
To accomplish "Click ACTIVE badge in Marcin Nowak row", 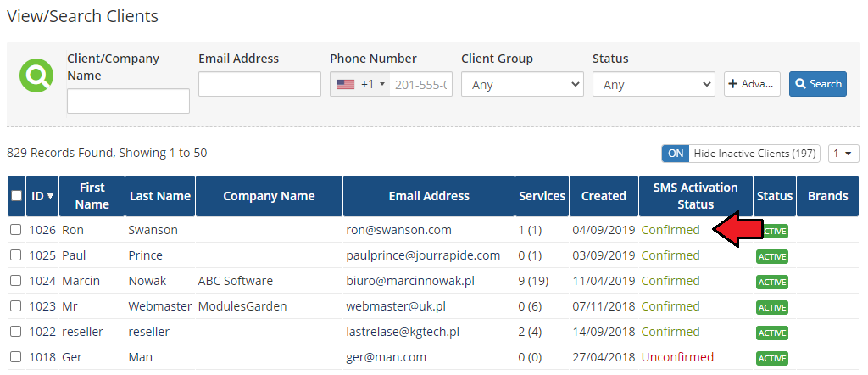I will click(x=771, y=282).
